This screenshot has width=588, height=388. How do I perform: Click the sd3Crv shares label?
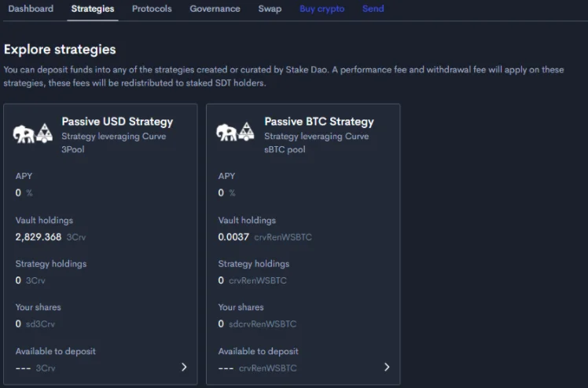[x=40, y=324]
